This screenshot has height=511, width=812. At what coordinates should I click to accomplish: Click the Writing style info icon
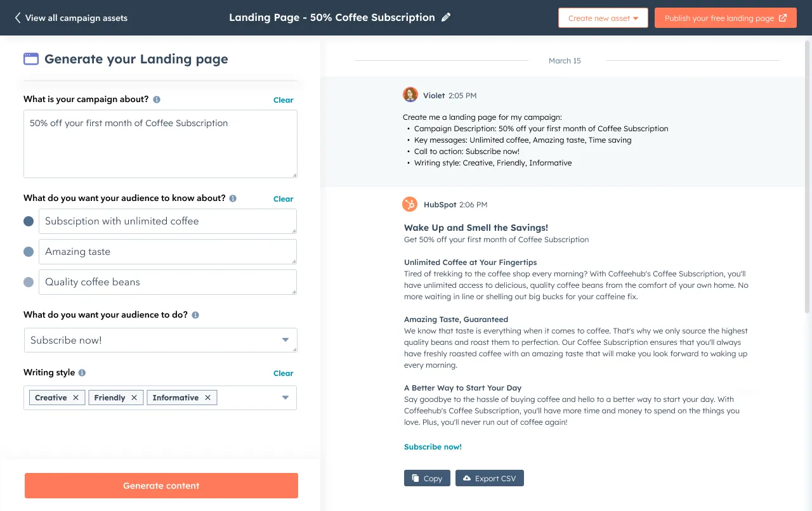coord(82,373)
